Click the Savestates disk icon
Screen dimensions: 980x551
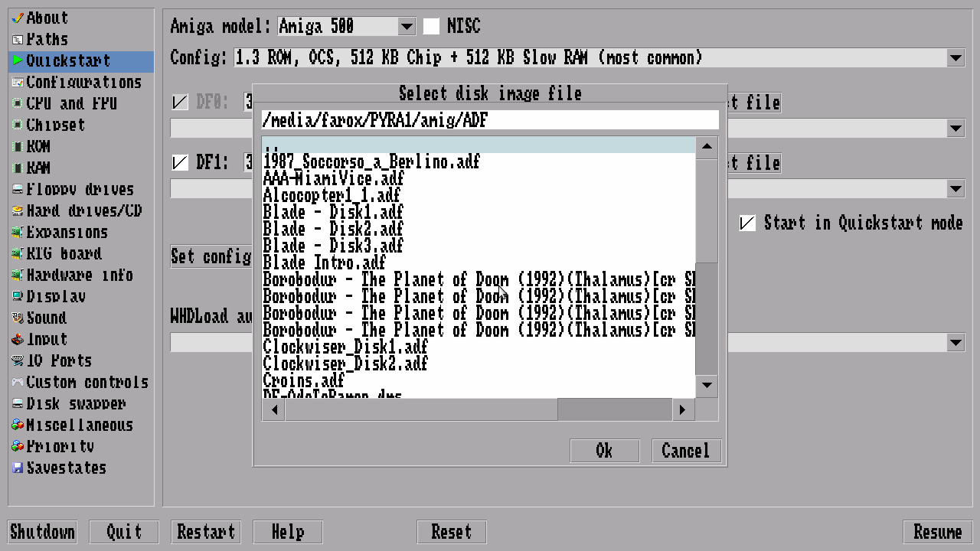(18, 468)
